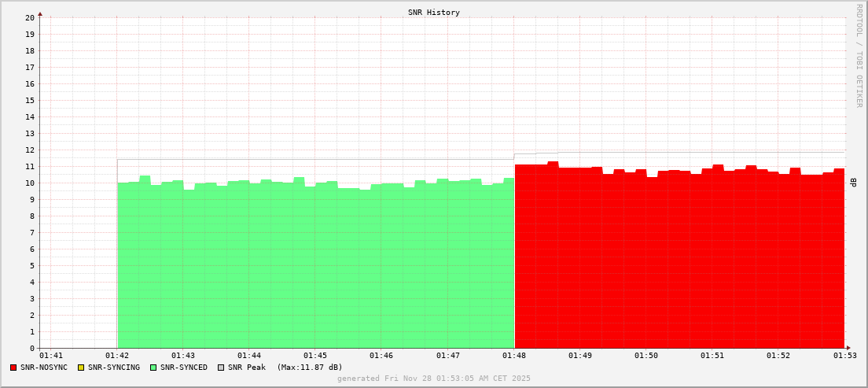
Task: Click the 01:42 time axis label
Action: click(117, 357)
